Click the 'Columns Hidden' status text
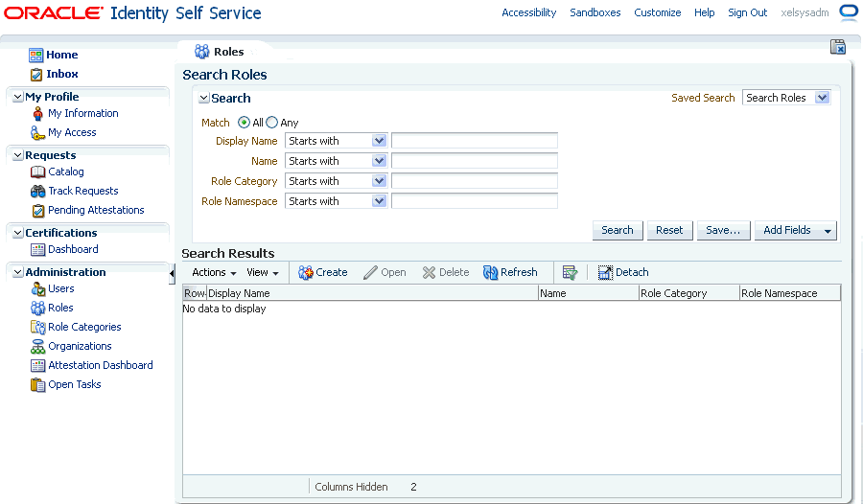This screenshot has width=863, height=504. (351, 487)
